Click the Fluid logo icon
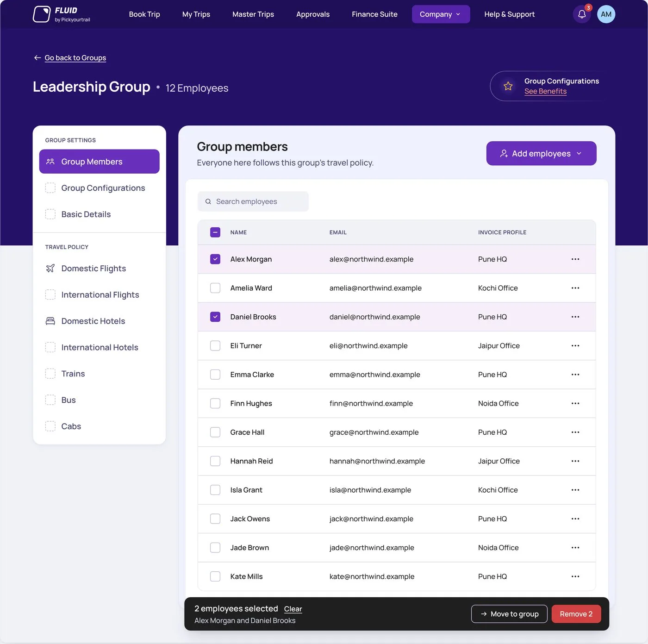648x644 pixels. coord(41,14)
